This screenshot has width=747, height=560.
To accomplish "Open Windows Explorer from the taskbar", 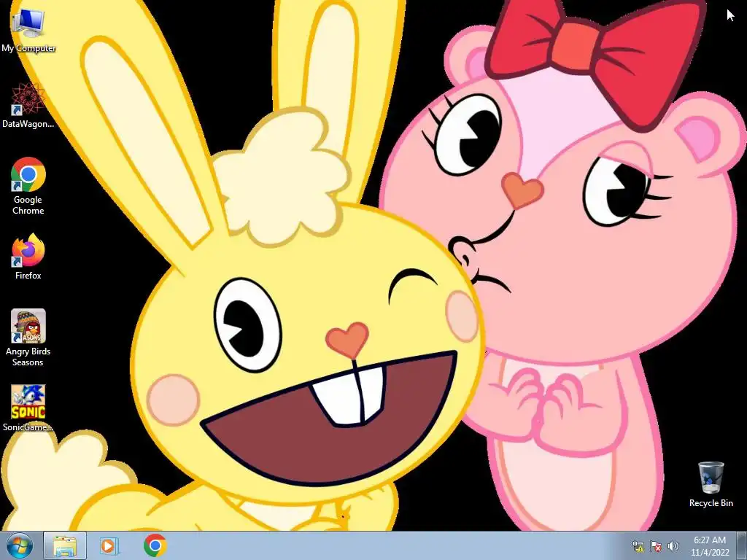I will click(65, 545).
